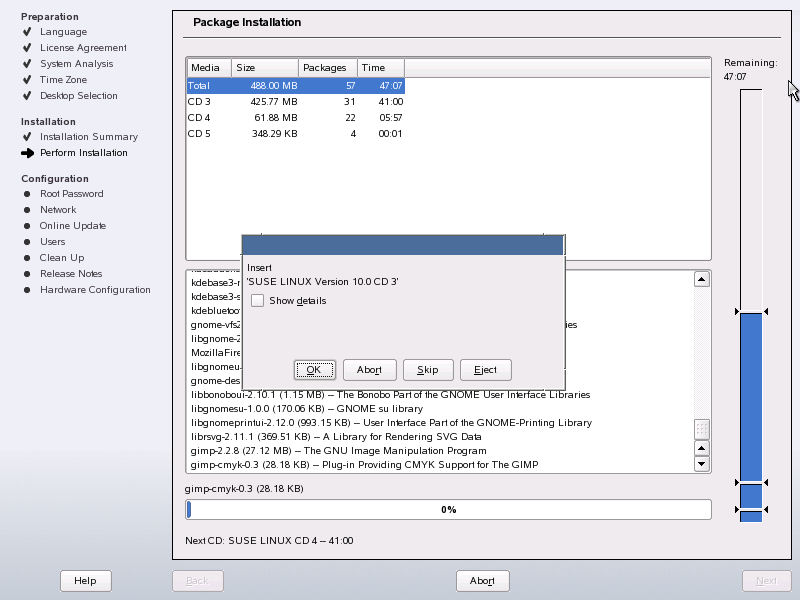Screen dimensions: 800x600
Task: Click the 00:01 time cell for CD 5
Action: [391, 134]
